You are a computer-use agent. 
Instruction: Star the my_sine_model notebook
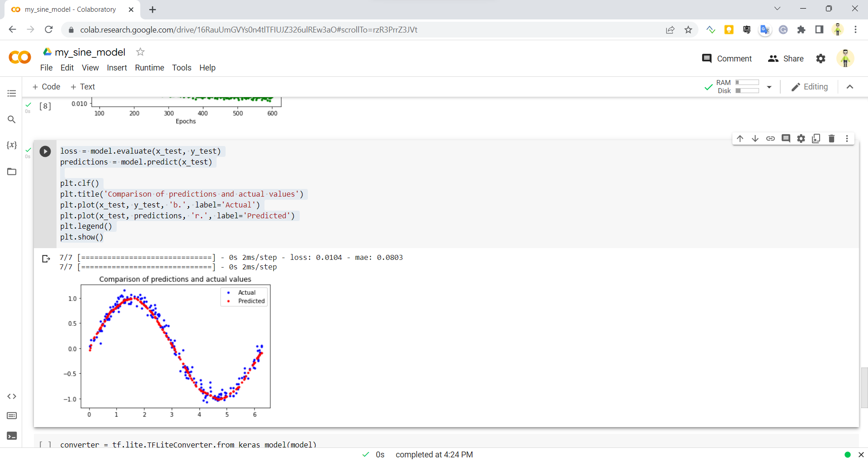coord(141,52)
